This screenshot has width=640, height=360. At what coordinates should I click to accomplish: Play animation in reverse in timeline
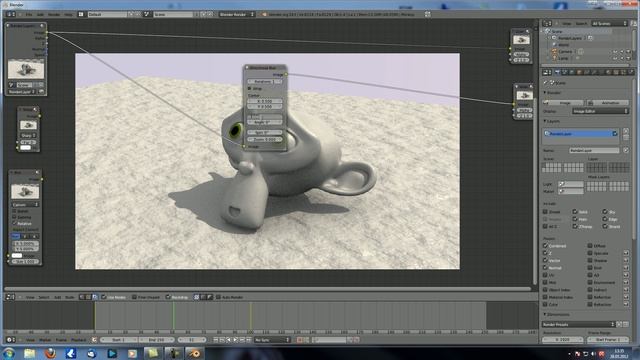tap(229, 340)
